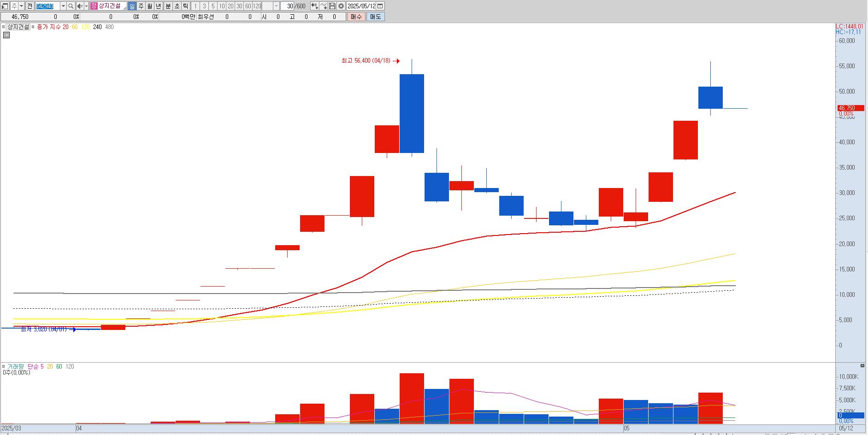Click the add line indicator icon

pyautogui.click(x=324, y=6)
